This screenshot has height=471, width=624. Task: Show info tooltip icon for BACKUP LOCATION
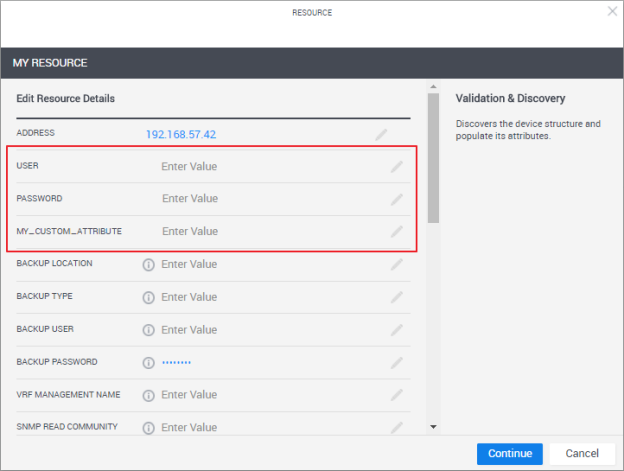tap(149, 265)
